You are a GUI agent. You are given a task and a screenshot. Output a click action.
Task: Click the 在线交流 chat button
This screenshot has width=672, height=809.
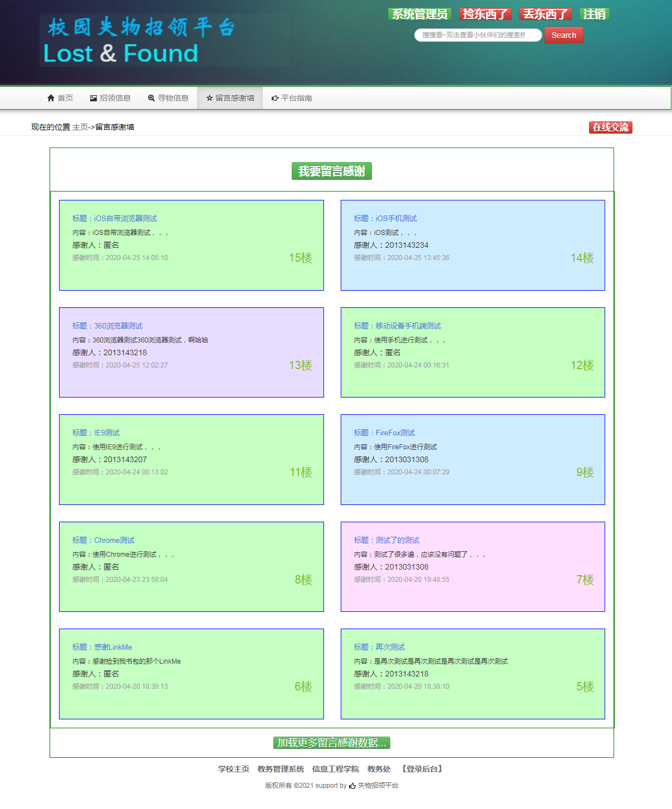(610, 128)
